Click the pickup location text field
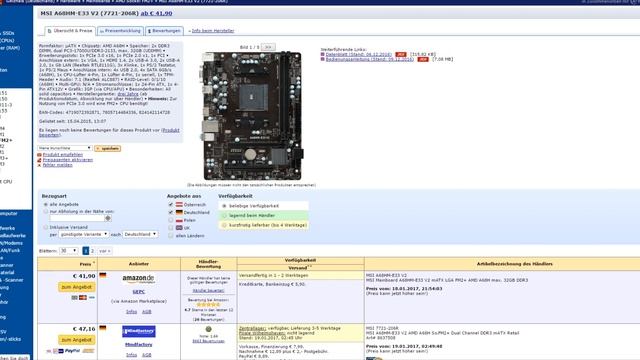 (x=77, y=218)
